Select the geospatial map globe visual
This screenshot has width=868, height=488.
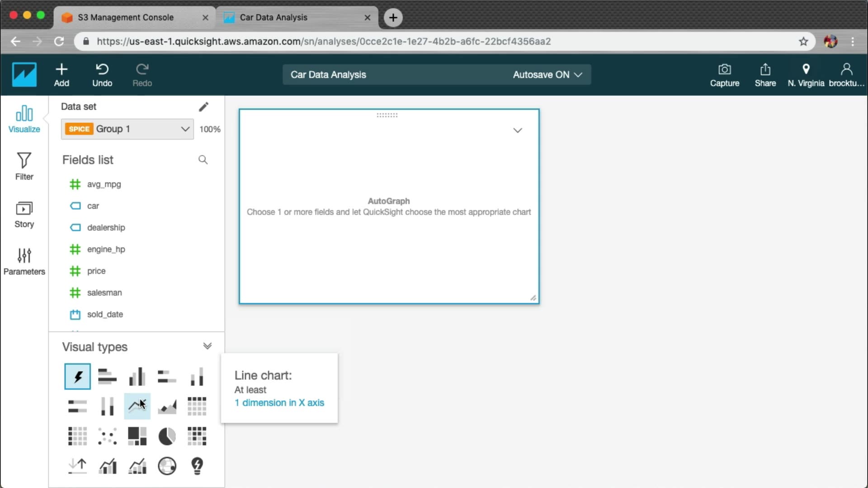point(167,466)
